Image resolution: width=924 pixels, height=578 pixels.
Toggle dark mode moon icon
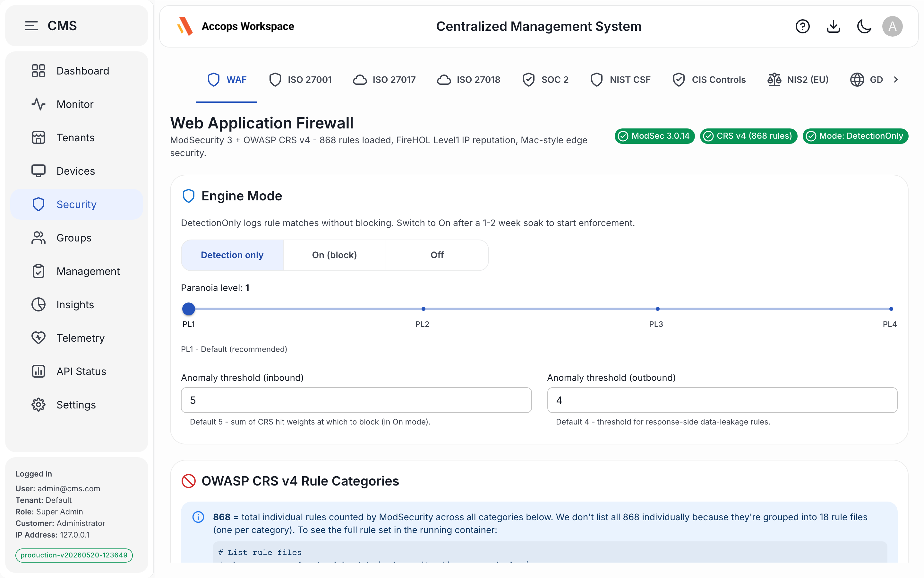864,26
